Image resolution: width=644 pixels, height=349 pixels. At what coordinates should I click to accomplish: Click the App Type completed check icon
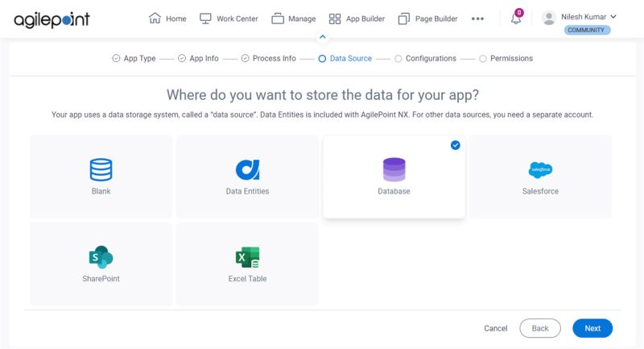pos(116,58)
